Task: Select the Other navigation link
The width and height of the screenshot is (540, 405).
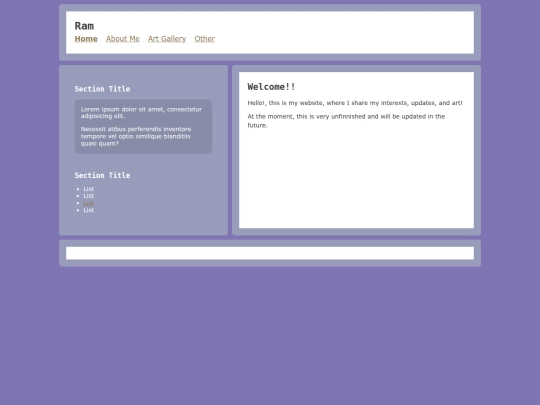Action: (x=205, y=39)
